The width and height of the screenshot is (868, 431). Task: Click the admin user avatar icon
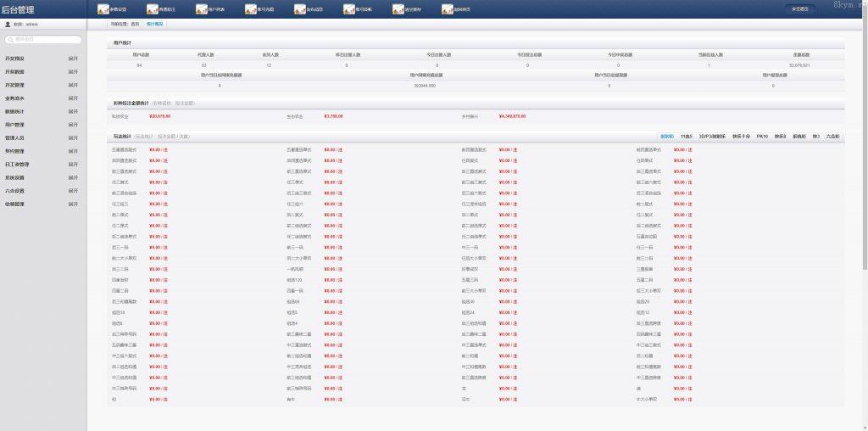(8, 25)
